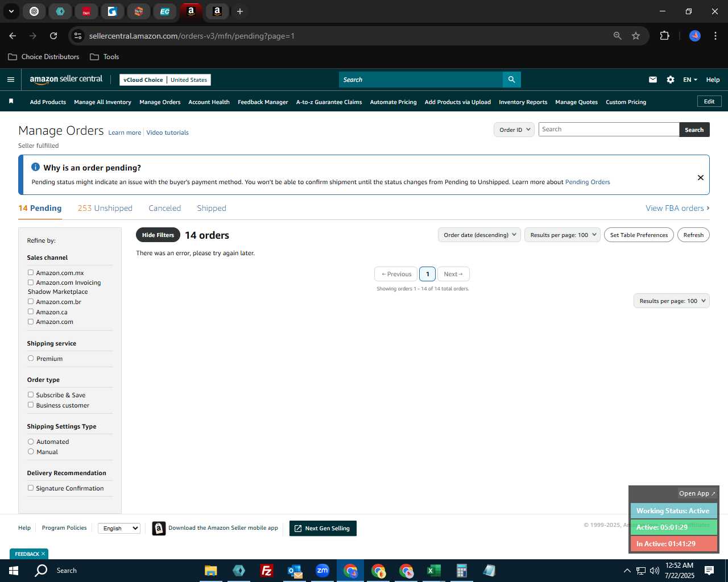Bookmark this page with the star icon

tap(636, 36)
